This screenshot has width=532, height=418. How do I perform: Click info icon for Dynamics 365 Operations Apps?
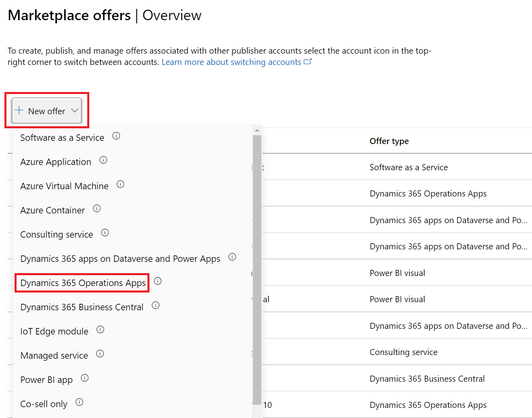click(x=158, y=281)
